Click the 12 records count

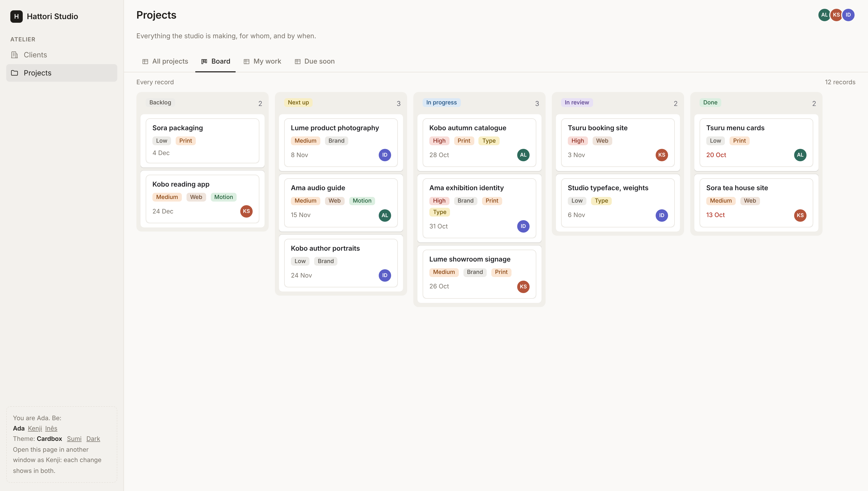coord(840,82)
